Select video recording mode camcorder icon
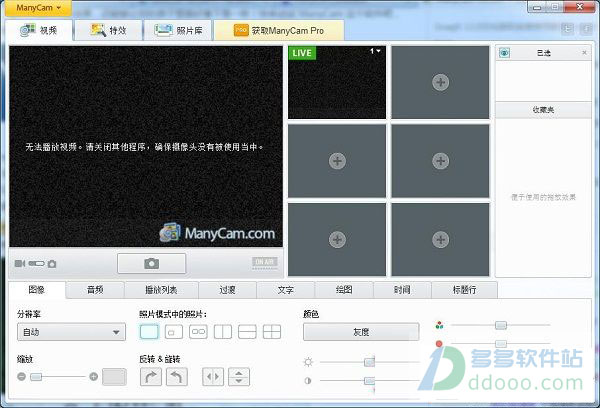Image resolution: width=600 pixels, height=408 pixels. [x=20, y=264]
